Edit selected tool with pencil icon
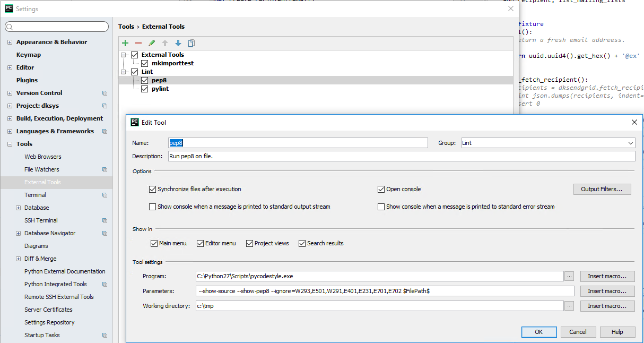644x343 pixels. coord(152,43)
